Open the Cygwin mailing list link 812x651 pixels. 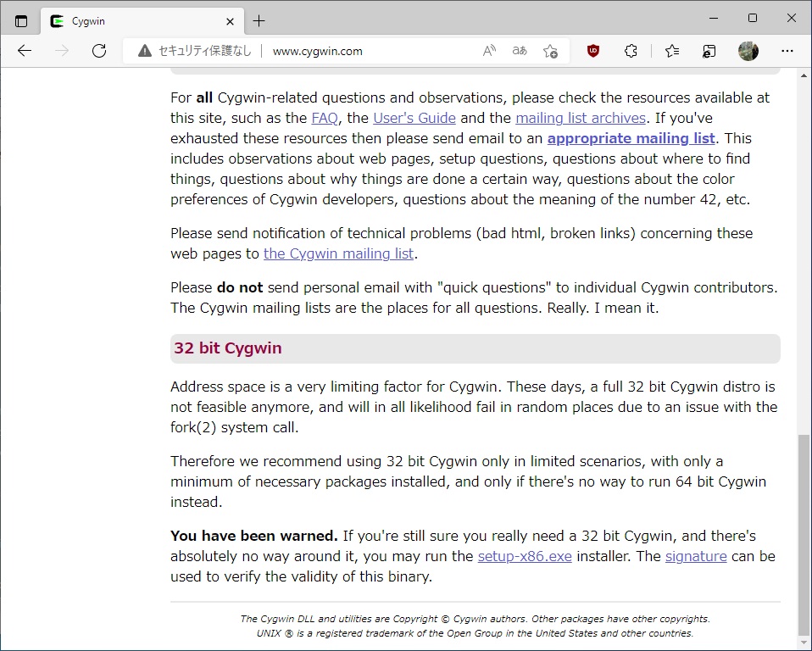point(339,253)
